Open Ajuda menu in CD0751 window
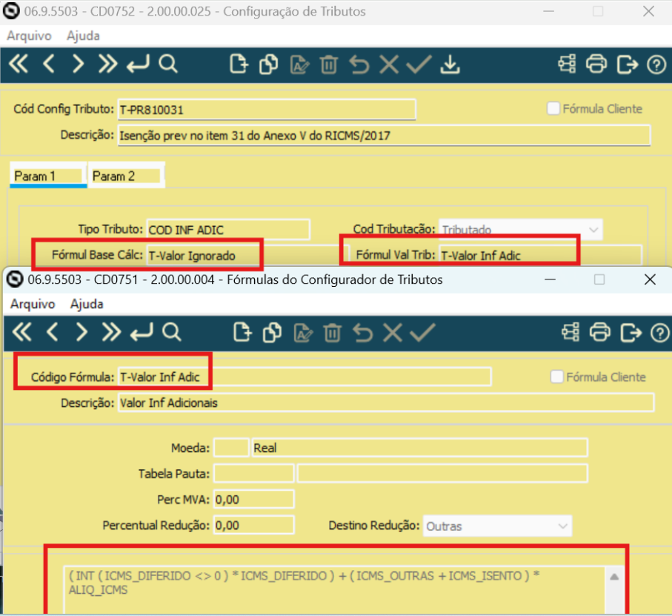Screen dimensions: 672x616 87,305
